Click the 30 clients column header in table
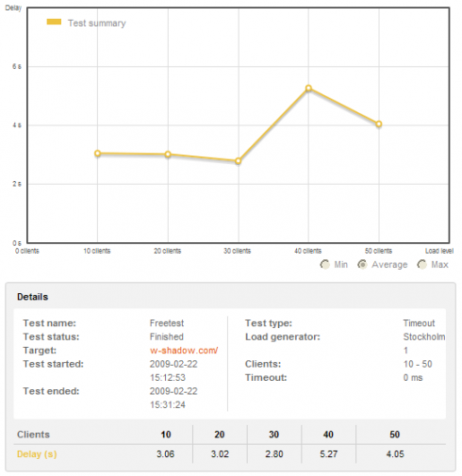The width and height of the screenshot is (462, 476). [274, 435]
